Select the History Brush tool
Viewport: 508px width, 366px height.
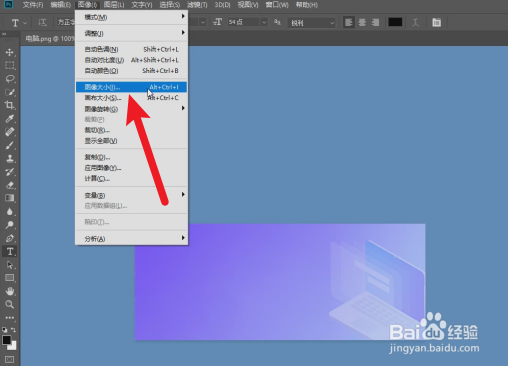tap(10, 172)
